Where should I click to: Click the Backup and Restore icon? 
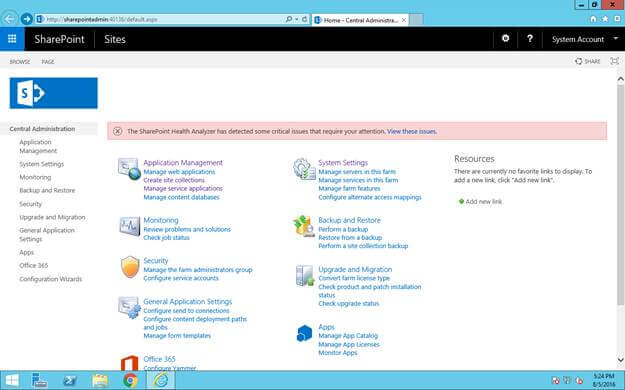(304, 227)
